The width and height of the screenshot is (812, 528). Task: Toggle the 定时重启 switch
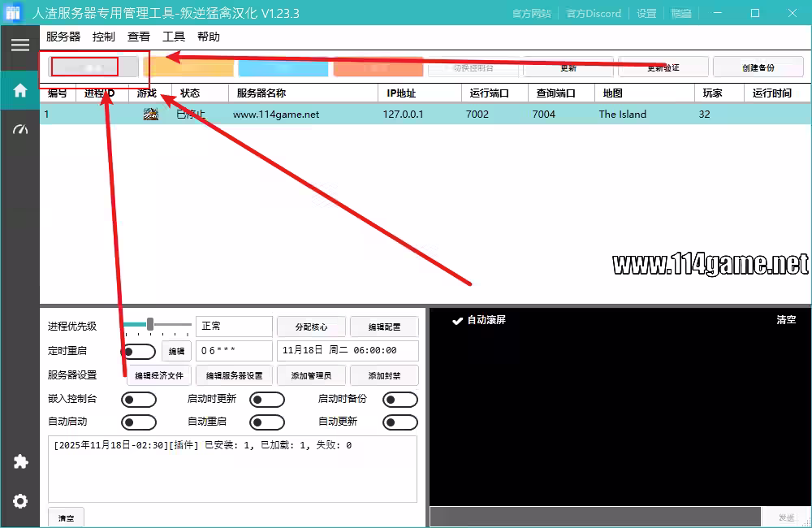click(x=138, y=352)
